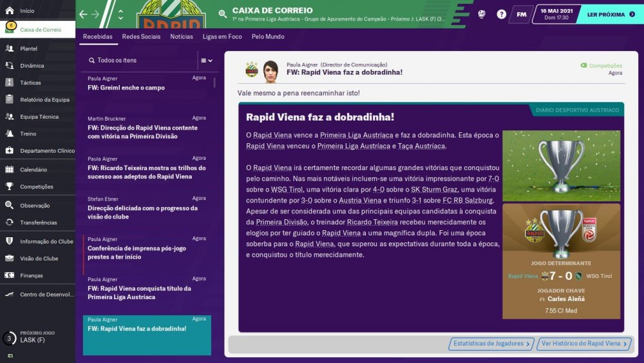Open Caixa de Correio inbox icon

10,28
